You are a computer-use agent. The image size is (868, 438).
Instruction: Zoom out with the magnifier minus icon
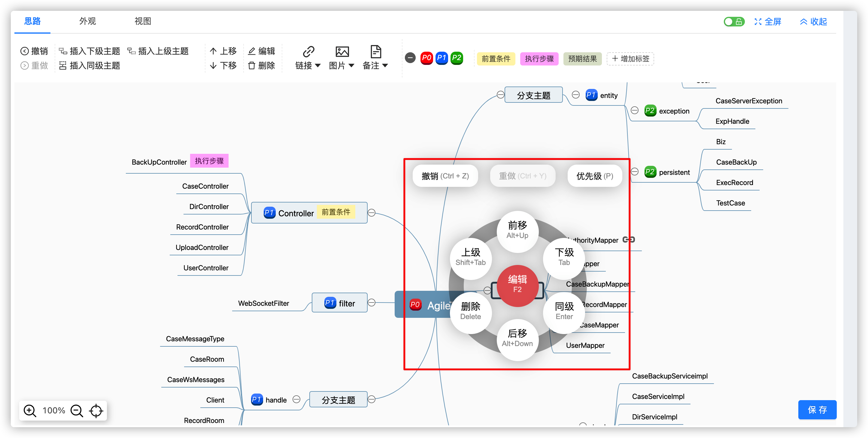tap(77, 410)
